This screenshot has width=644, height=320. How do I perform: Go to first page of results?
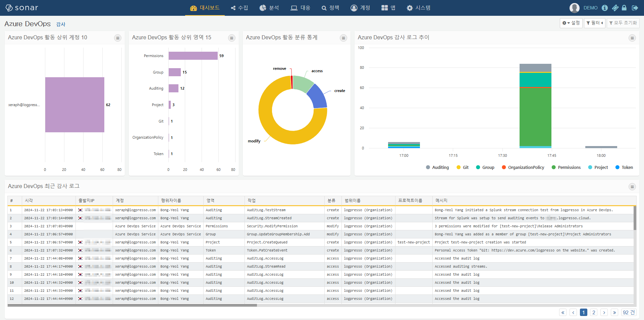(x=563, y=312)
